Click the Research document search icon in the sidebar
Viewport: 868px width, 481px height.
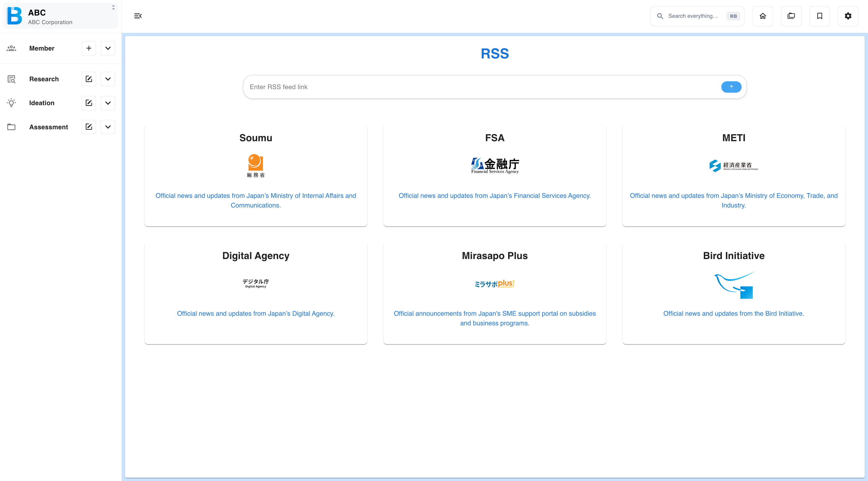pos(11,79)
